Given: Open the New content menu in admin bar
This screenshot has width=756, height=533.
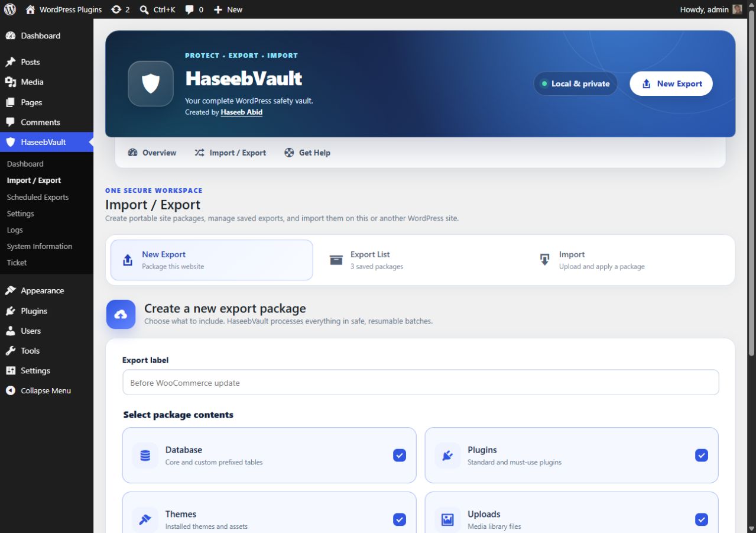Looking at the screenshot, I should coord(228,9).
